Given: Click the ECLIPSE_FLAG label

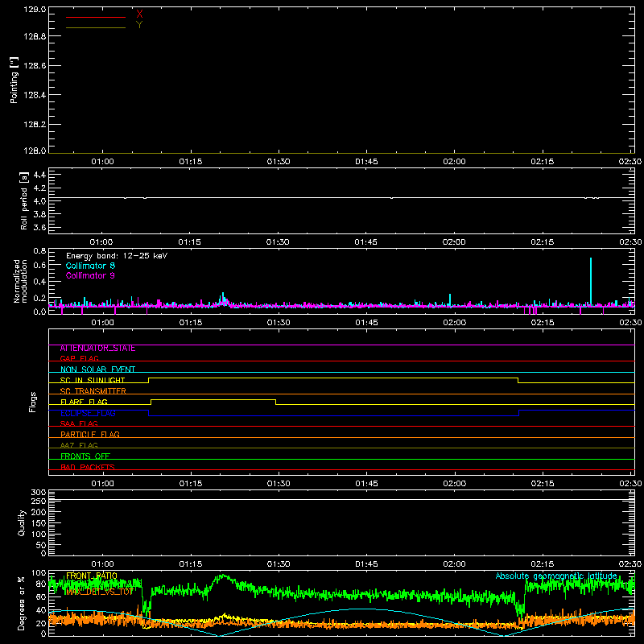Looking at the screenshot, I should pyautogui.click(x=88, y=413).
